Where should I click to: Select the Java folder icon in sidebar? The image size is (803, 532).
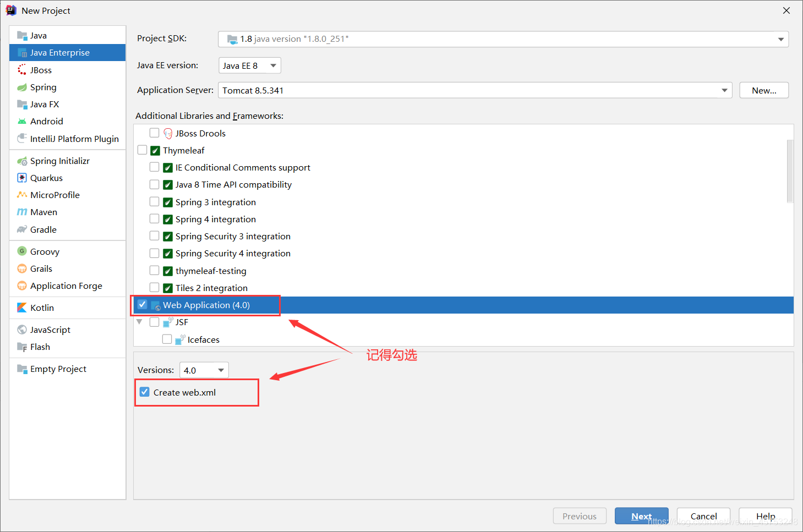[22, 36]
